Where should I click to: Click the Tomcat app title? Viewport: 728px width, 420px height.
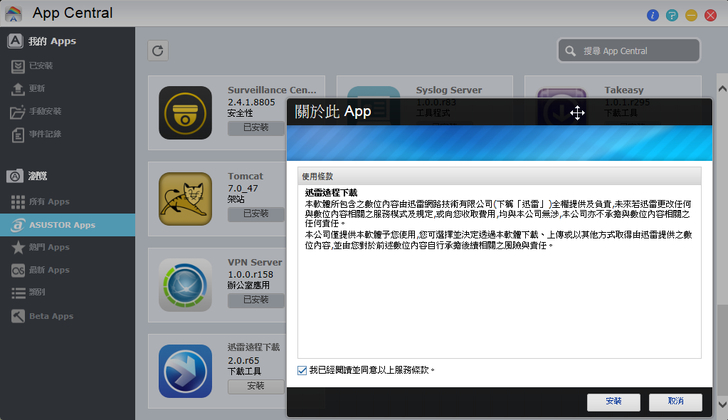point(245,176)
